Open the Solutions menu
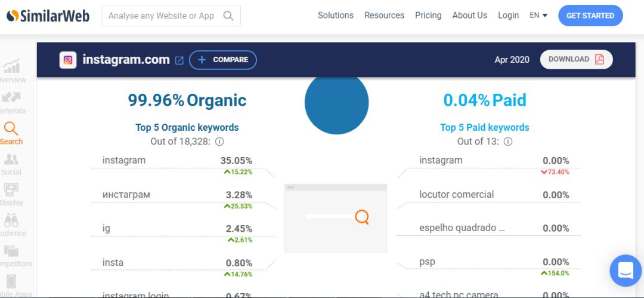 336,16
